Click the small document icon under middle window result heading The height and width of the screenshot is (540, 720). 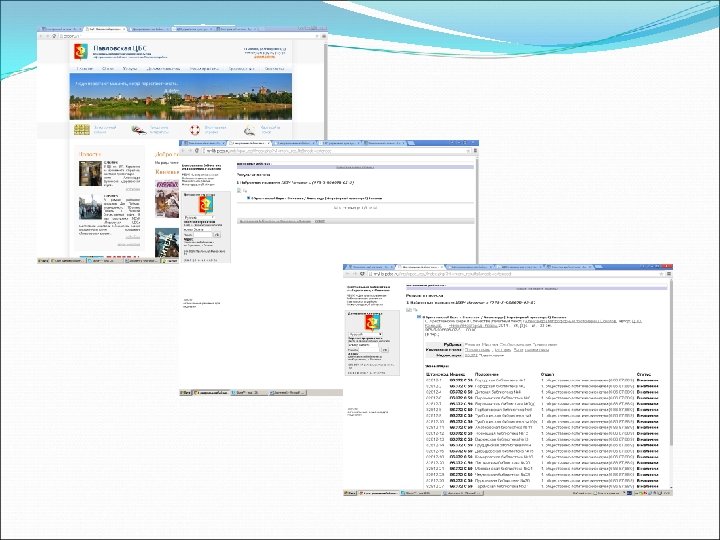coord(239,190)
